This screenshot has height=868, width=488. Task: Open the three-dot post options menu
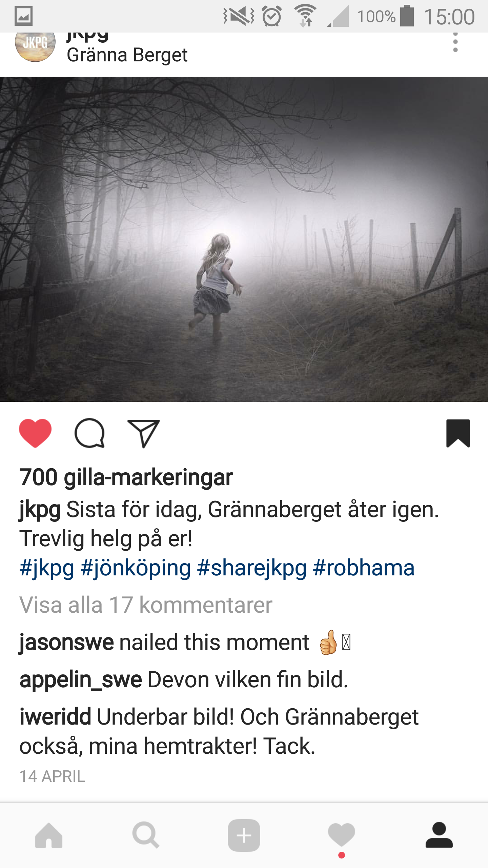pos(455,42)
